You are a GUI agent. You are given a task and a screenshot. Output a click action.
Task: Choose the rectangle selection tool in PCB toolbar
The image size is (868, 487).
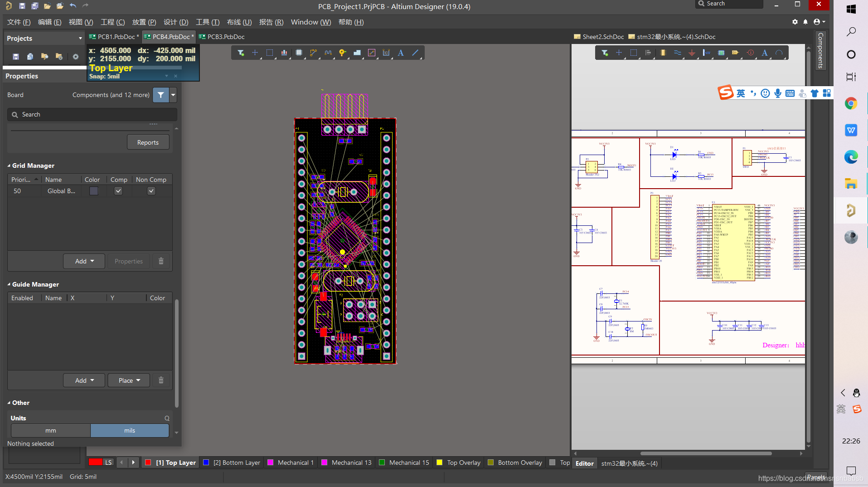tap(270, 53)
